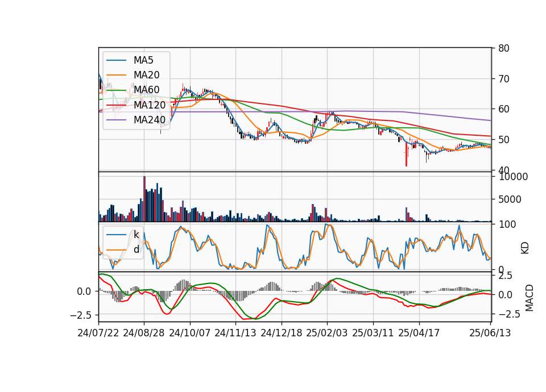Click the 'k' label in KD legend
This screenshot has height=392, width=546.
pos(136,235)
